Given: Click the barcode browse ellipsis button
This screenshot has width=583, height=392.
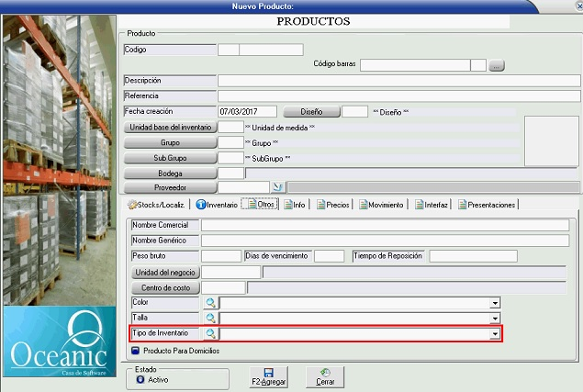Looking at the screenshot, I should click(497, 65).
